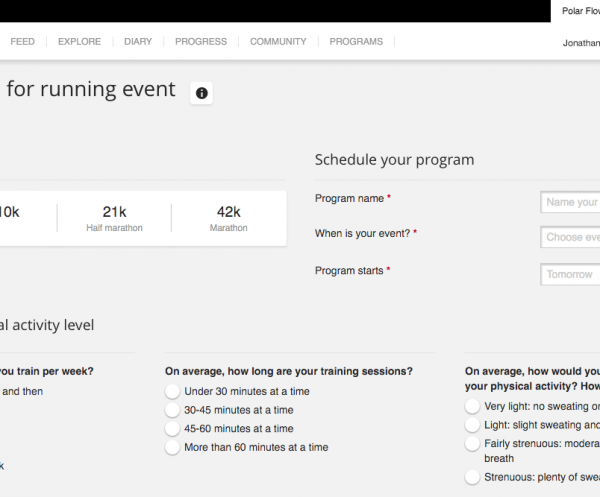600x497 pixels.
Task: Open the Diary section
Action: 138,42
